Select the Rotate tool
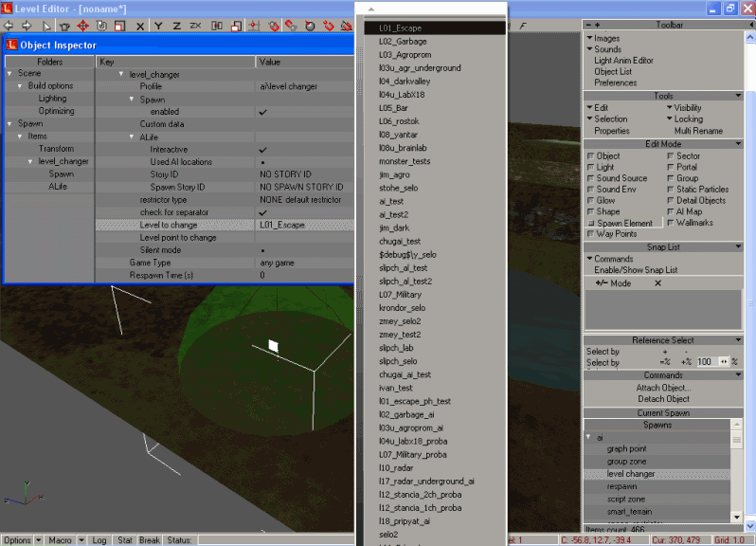The width and height of the screenshot is (756, 546). coord(101,26)
